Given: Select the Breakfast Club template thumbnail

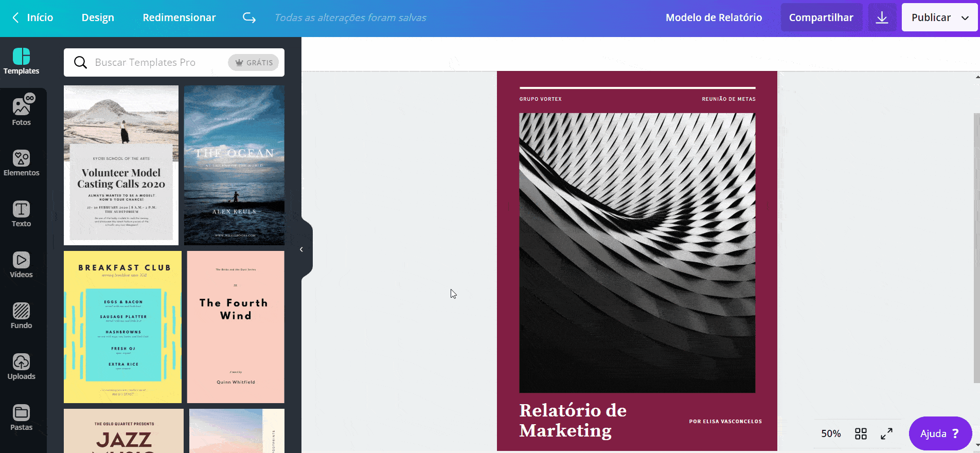Looking at the screenshot, I should [x=122, y=327].
